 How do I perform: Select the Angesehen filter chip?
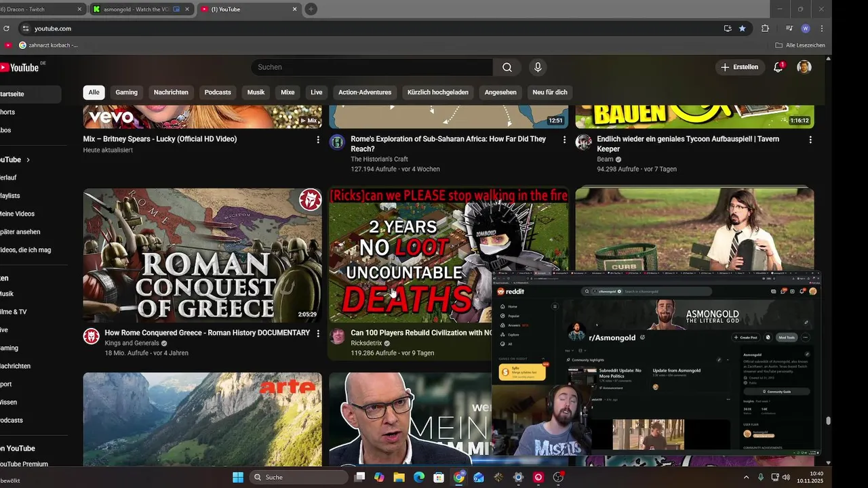pos(500,92)
